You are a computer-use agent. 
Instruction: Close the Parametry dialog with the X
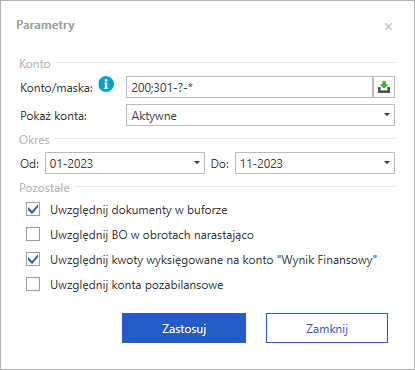(388, 27)
